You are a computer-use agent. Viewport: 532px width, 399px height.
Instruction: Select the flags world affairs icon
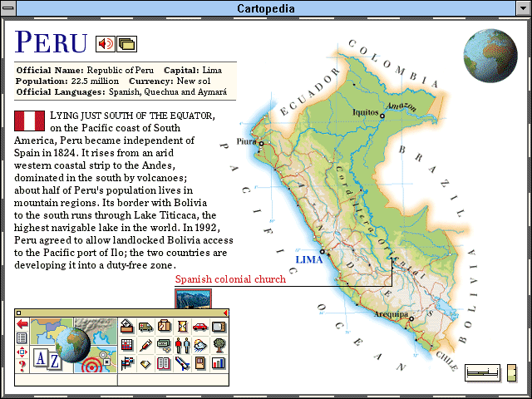(127, 364)
